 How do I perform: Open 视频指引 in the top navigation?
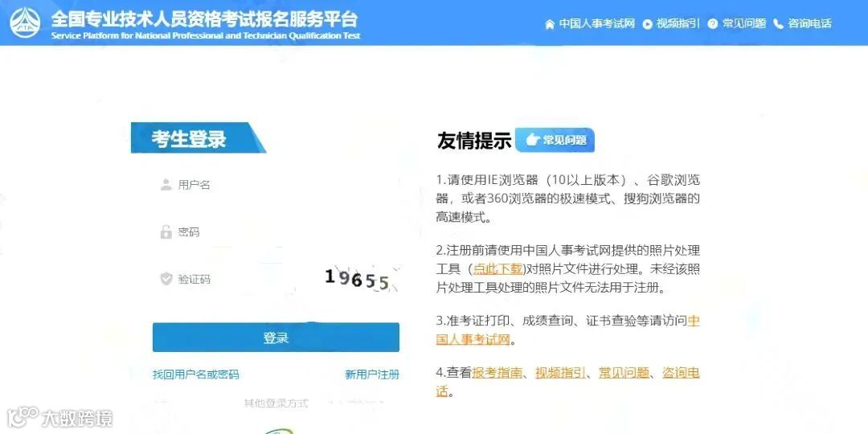[678, 23]
